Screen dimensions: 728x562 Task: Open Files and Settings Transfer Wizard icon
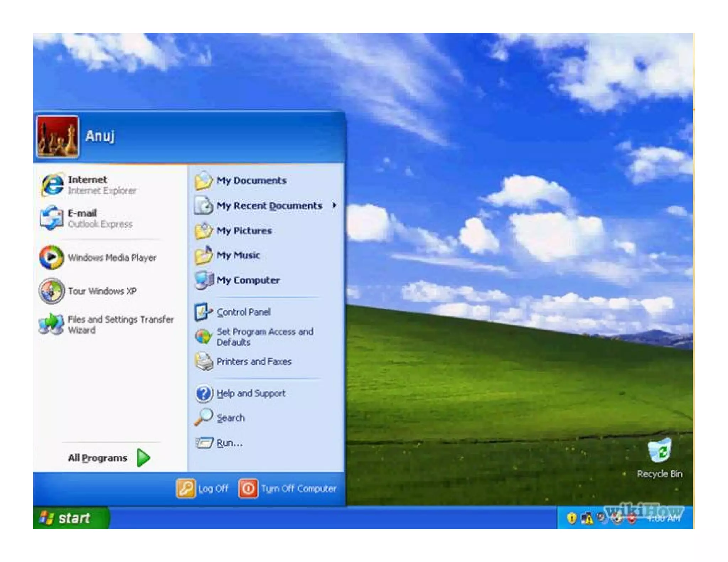point(51,324)
